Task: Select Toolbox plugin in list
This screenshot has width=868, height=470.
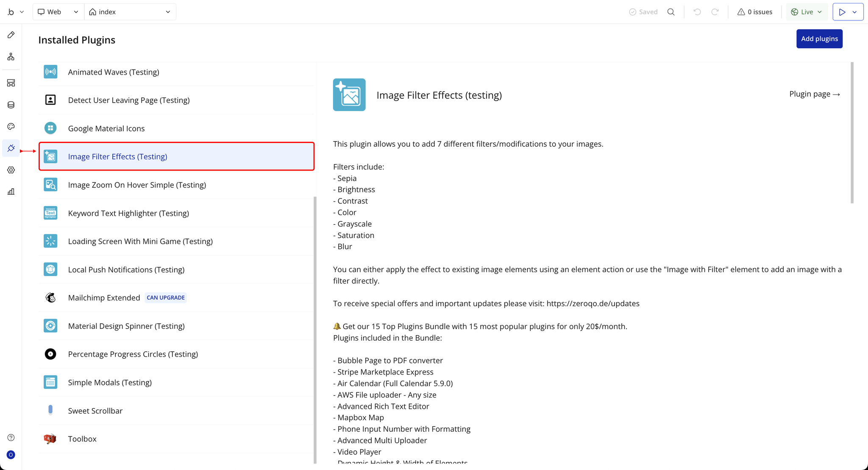Action: (82, 439)
